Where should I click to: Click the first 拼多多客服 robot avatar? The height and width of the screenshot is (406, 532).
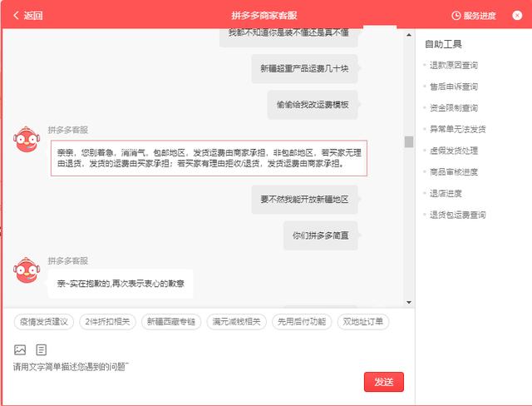[26, 139]
